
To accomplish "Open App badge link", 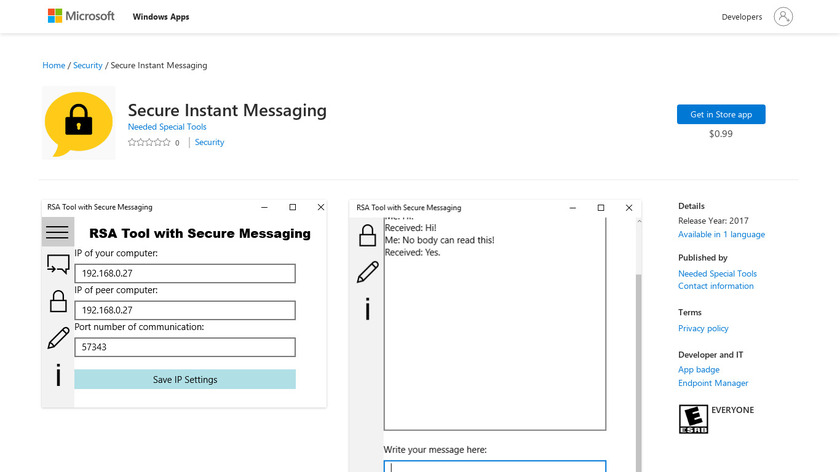I will (x=699, y=369).
